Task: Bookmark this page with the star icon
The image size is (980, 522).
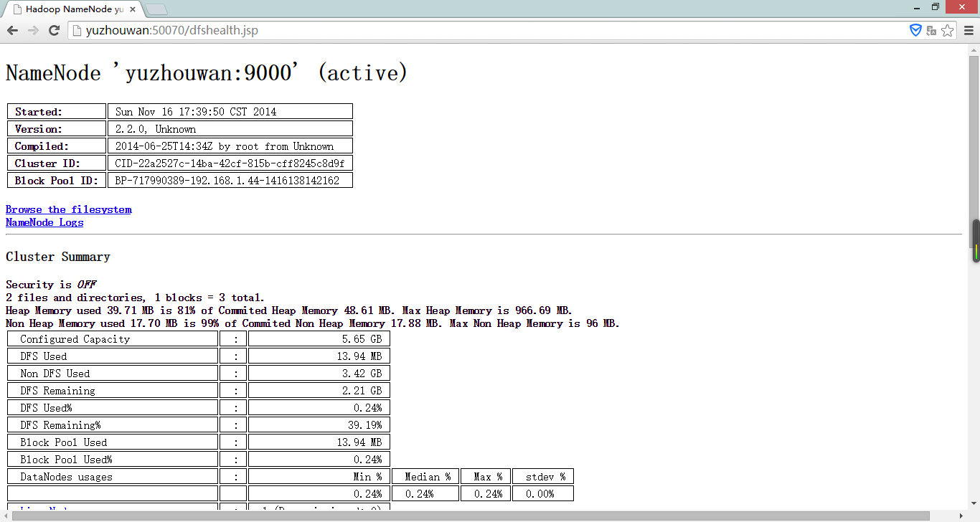Action: pyautogui.click(x=947, y=30)
